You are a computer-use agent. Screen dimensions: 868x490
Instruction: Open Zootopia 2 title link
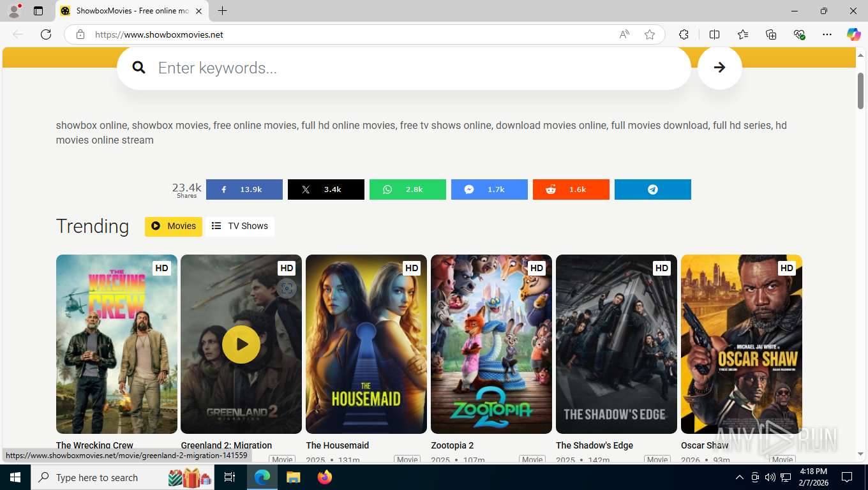pyautogui.click(x=452, y=445)
